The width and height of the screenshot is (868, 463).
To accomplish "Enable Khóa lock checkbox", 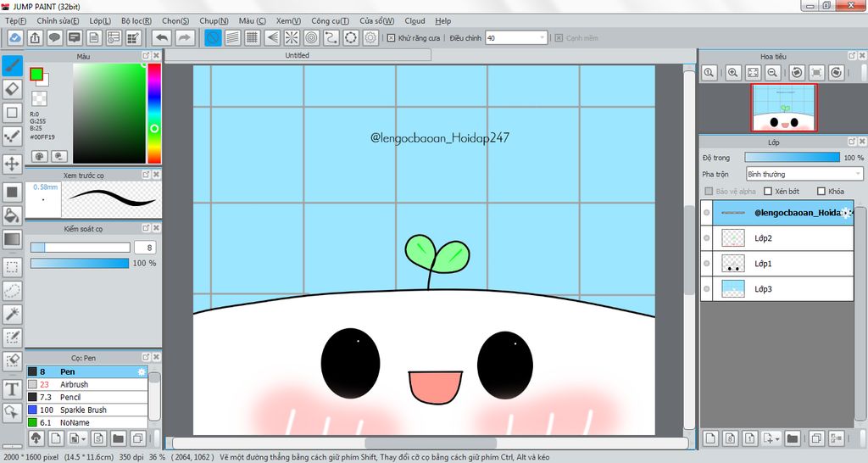I will pos(821,191).
